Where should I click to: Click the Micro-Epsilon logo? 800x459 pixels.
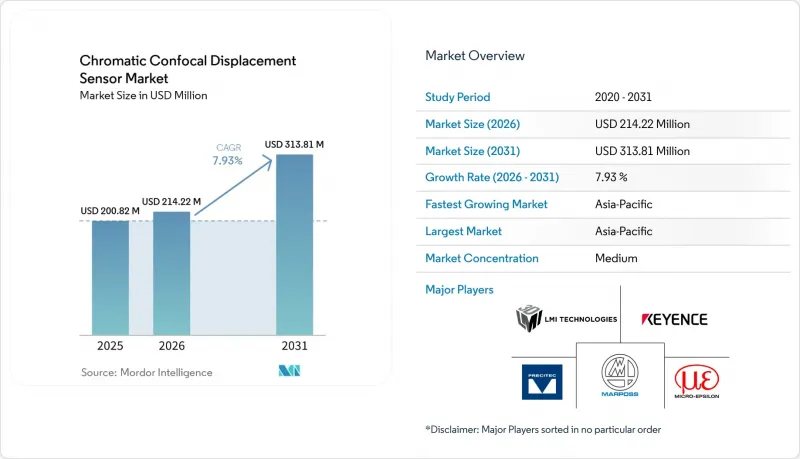[x=697, y=381]
